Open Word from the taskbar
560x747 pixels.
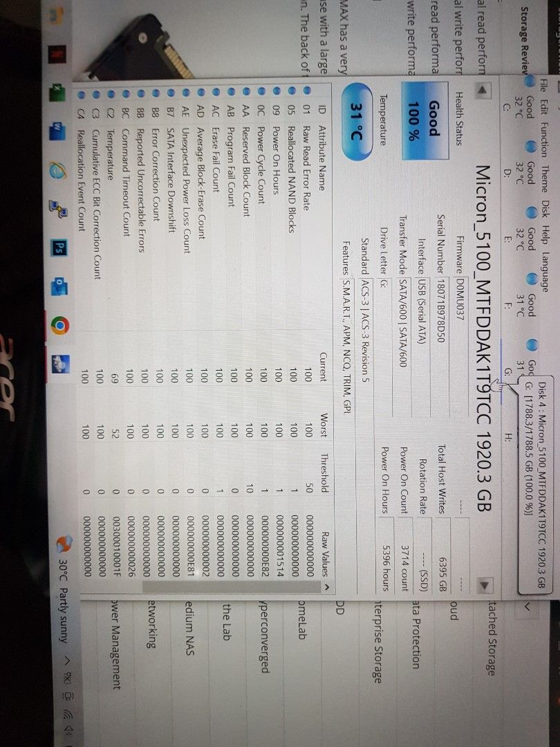click(x=59, y=130)
